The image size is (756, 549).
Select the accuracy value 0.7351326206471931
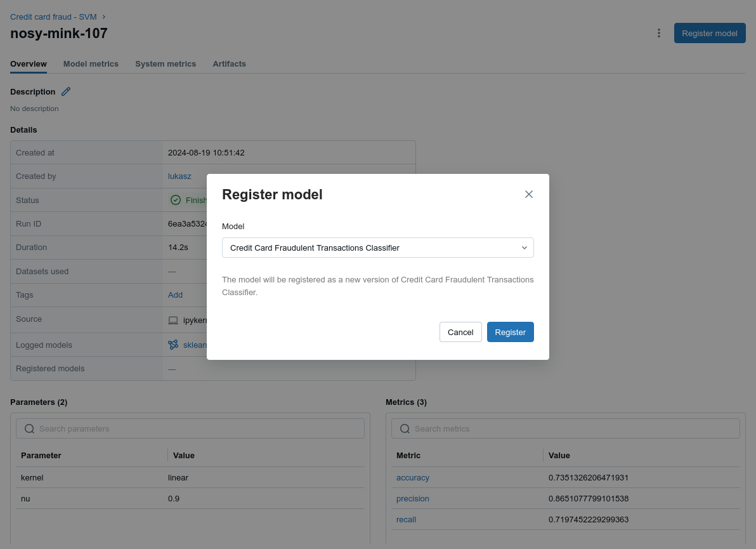click(588, 478)
